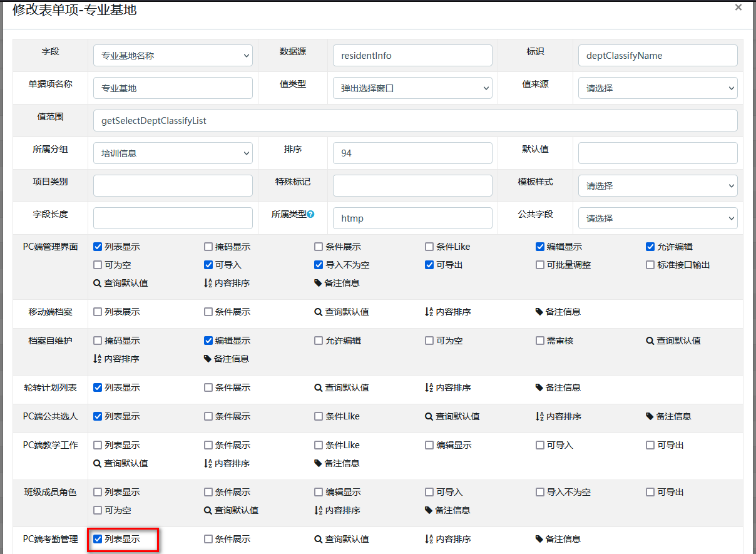The height and width of the screenshot is (554, 756).
Task: Click 查询默认值 search icon in 班级成员角色 row
Action: pos(208,510)
